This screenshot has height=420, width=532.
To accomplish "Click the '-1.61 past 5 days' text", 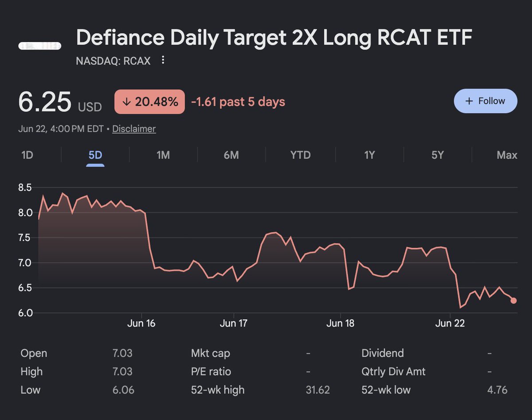I will [x=238, y=102].
